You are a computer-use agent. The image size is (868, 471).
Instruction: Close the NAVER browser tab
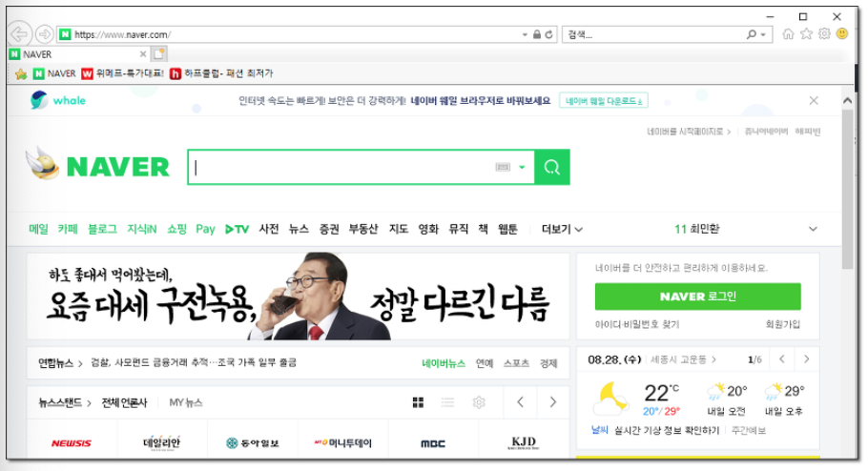(143, 54)
